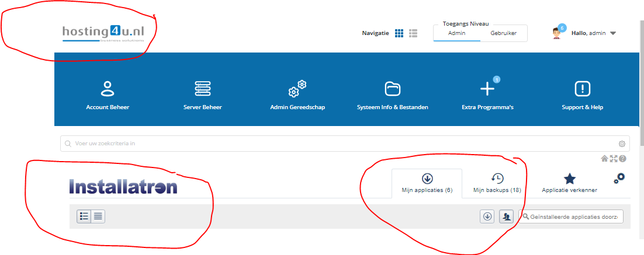
Task: Switch to detailed list view
Action: tap(84, 216)
